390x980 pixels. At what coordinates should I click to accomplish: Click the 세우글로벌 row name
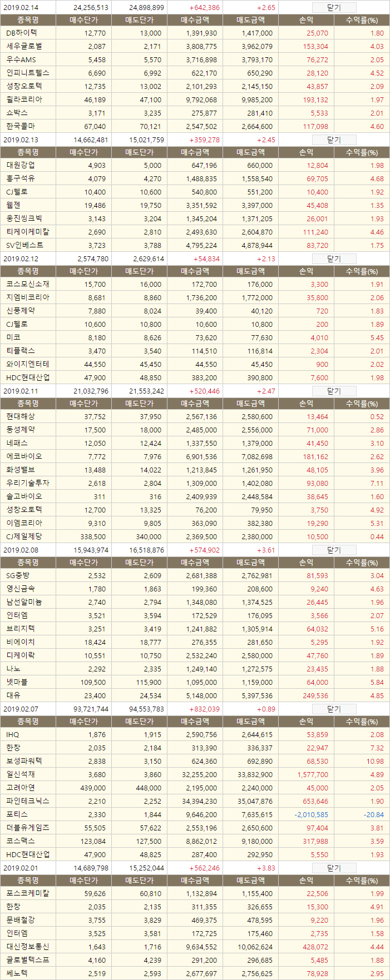pyautogui.click(x=24, y=47)
